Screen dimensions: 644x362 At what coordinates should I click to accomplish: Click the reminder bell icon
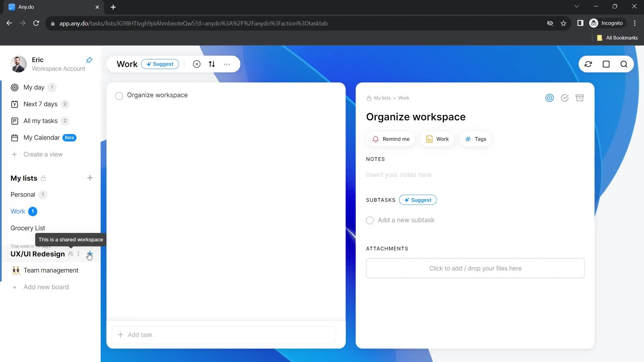pos(376,139)
